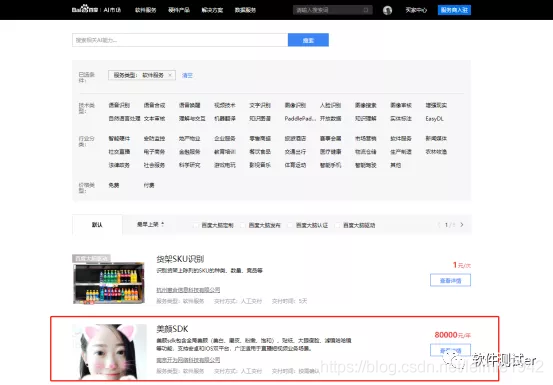Viewport: 553px width, 385px height.
Task: Filter by 人脸识别 technology type
Action: point(330,105)
